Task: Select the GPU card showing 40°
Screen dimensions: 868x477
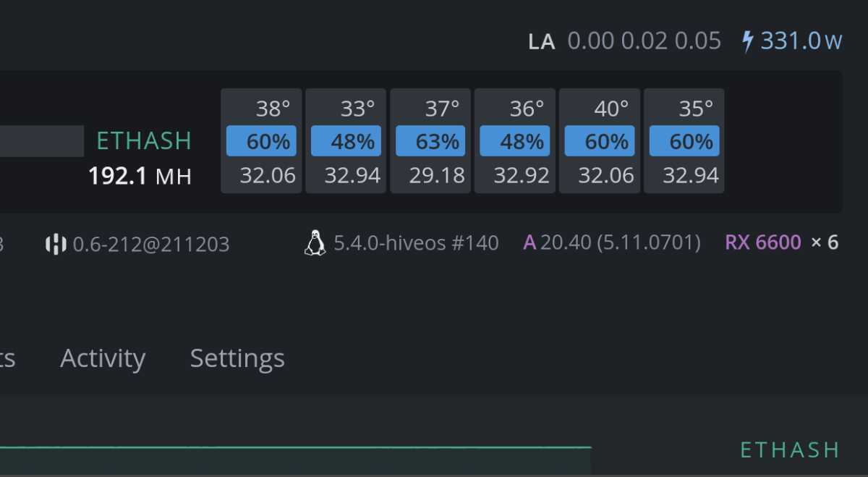Action: pyautogui.click(x=600, y=141)
